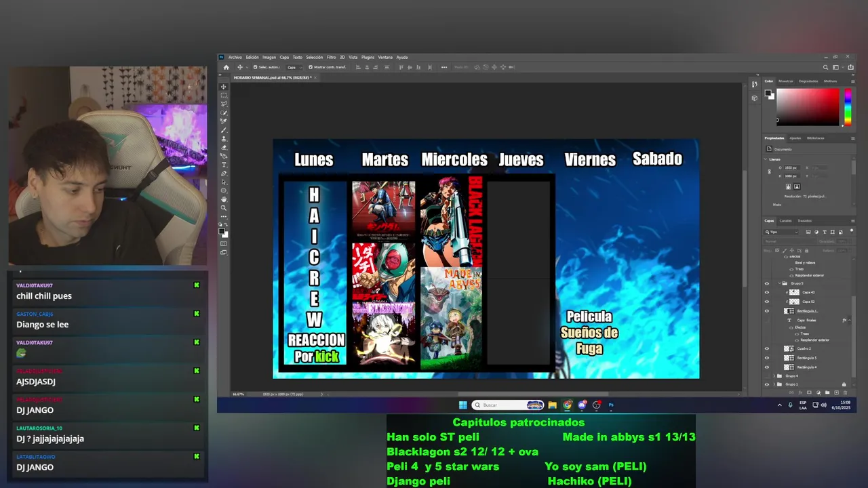Select the Brush tool
868x488 pixels.
[x=224, y=130]
